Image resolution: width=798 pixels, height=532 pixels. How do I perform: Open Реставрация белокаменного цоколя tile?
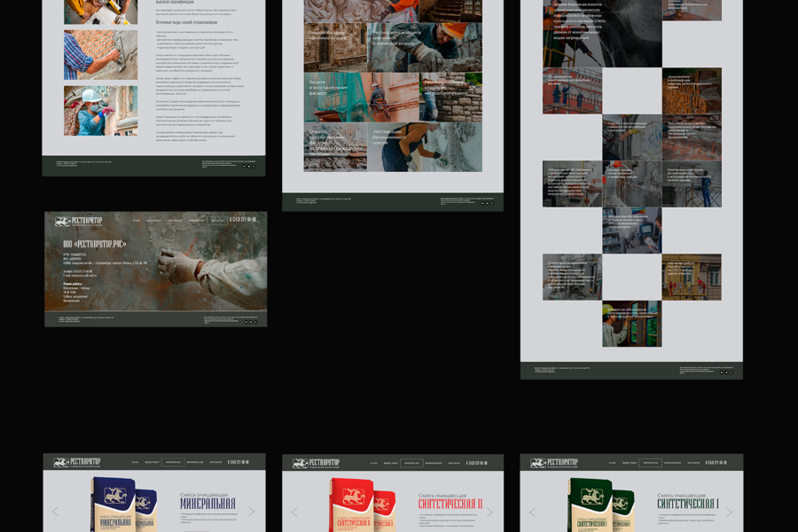pos(425,146)
